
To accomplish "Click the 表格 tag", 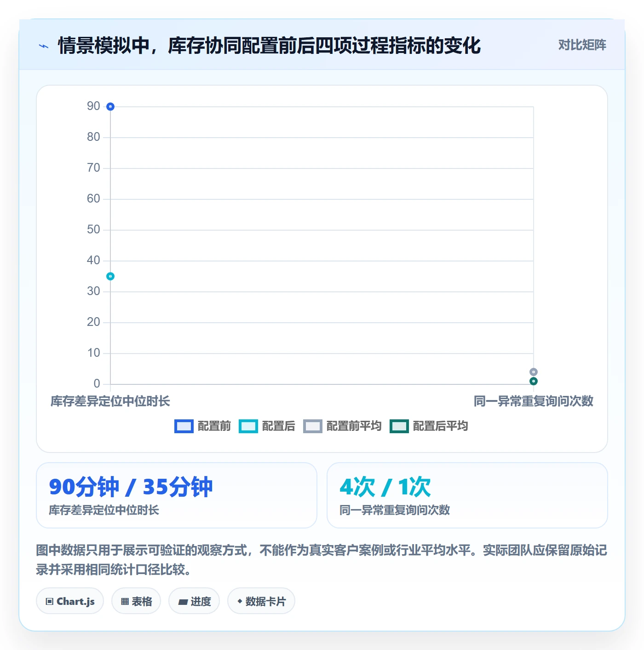I will pyautogui.click(x=136, y=601).
